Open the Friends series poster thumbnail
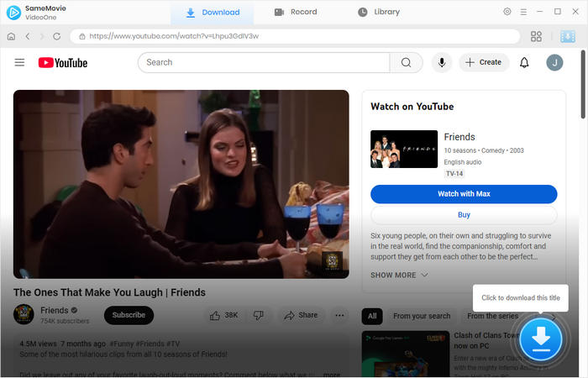Image resolution: width=588 pixels, height=378 pixels. (404, 149)
